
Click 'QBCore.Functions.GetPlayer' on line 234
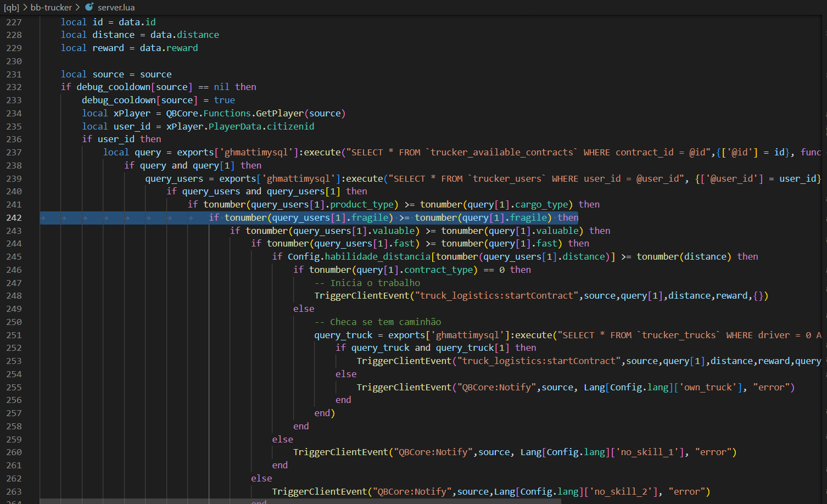tap(234, 113)
